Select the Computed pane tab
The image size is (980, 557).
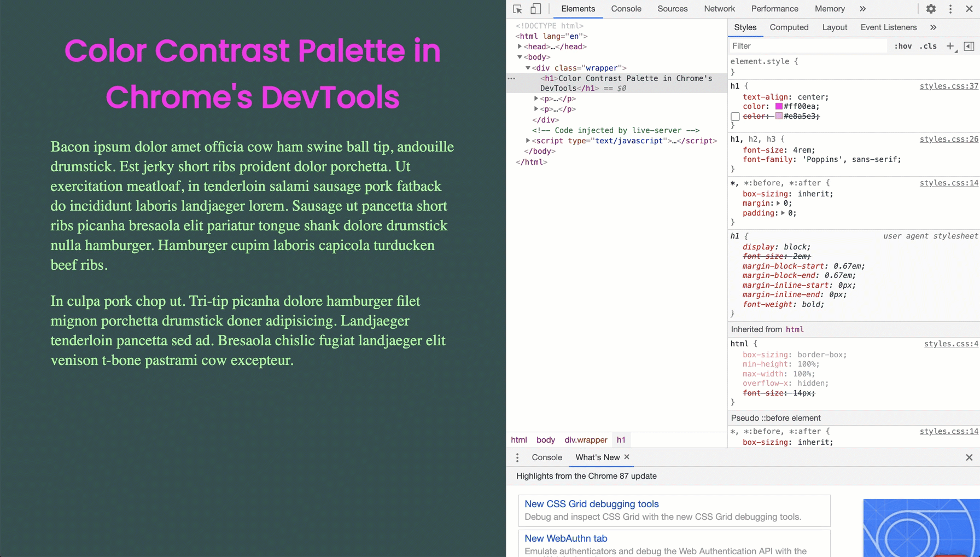click(789, 27)
